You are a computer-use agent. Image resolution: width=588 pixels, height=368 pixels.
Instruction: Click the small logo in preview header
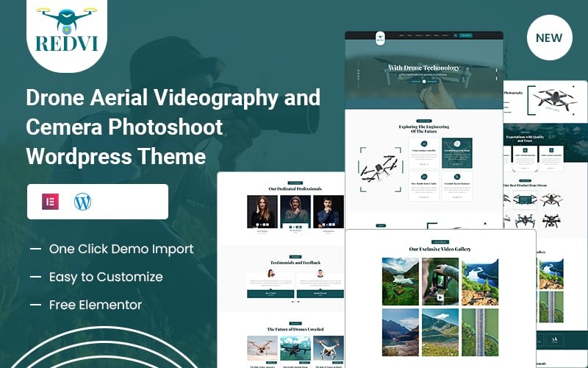point(380,35)
